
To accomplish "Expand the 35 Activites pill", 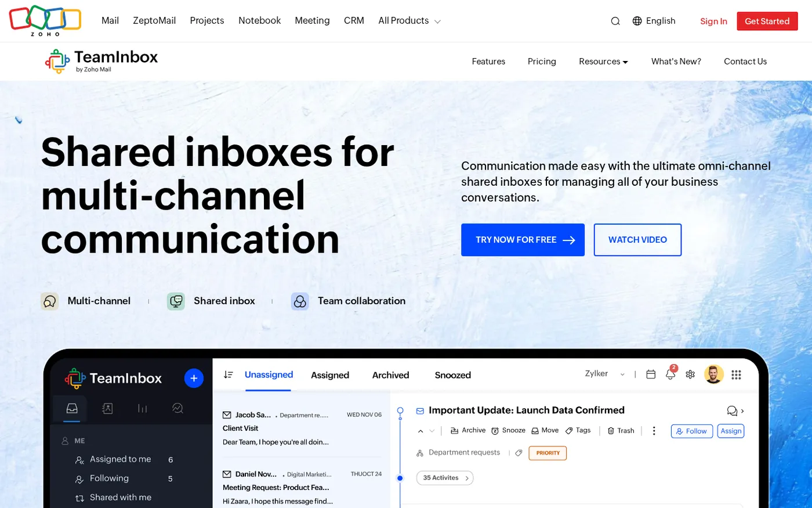I will click(445, 478).
